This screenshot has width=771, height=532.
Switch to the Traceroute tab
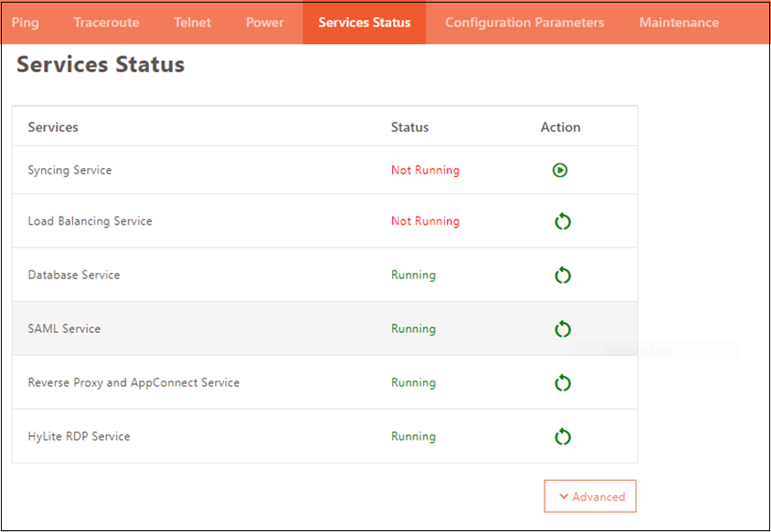pos(107,22)
